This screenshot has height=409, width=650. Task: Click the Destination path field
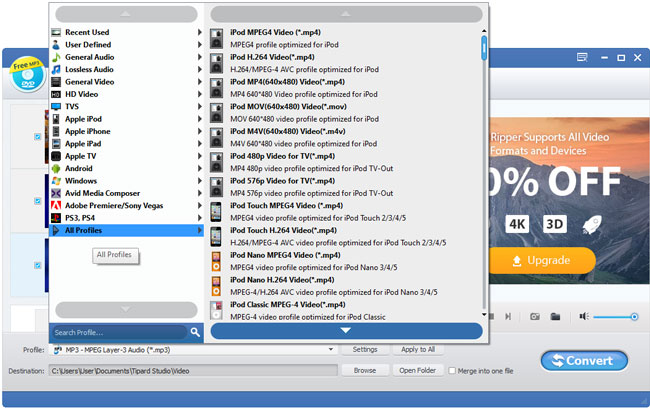193,370
